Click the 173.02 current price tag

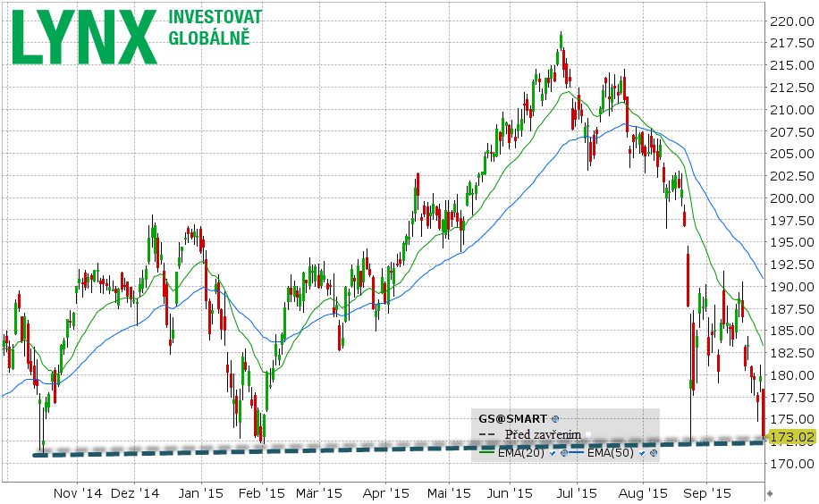click(791, 437)
